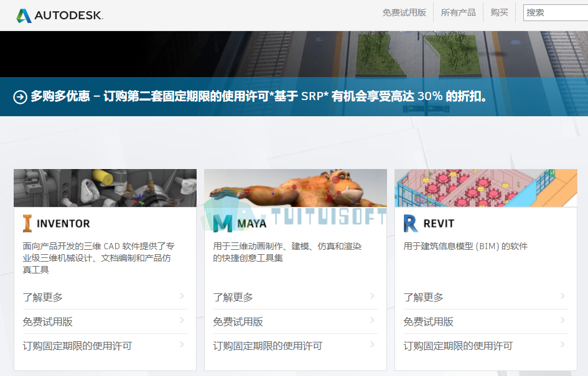Click the Maya description 用于三维动画制作
This screenshot has height=376, width=588.
pyautogui.click(x=287, y=252)
